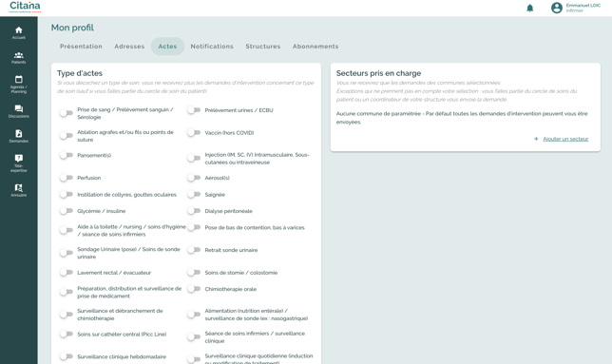Image resolution: width=612 pixels, height=364 pixels.
Task: Toggle Surveillance clinique quotidienne switch
Action: point(194,359)
